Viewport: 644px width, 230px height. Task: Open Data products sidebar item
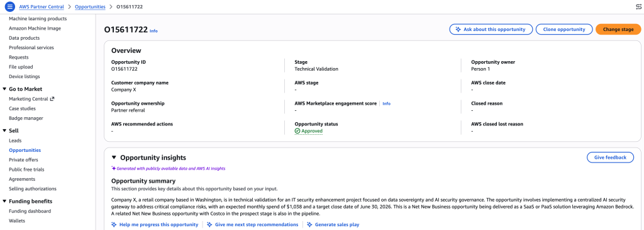(x=25, y=38)
